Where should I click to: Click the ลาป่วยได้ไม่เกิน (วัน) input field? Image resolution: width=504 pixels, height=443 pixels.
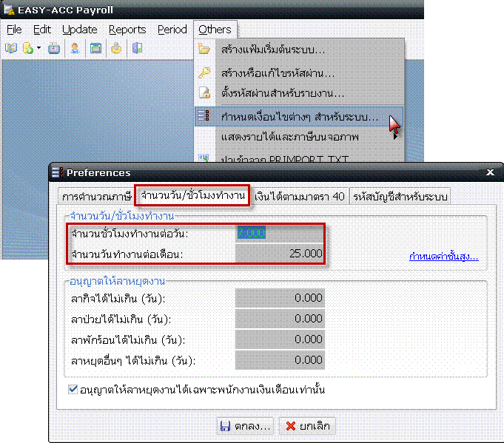click(x=280, y=319)
